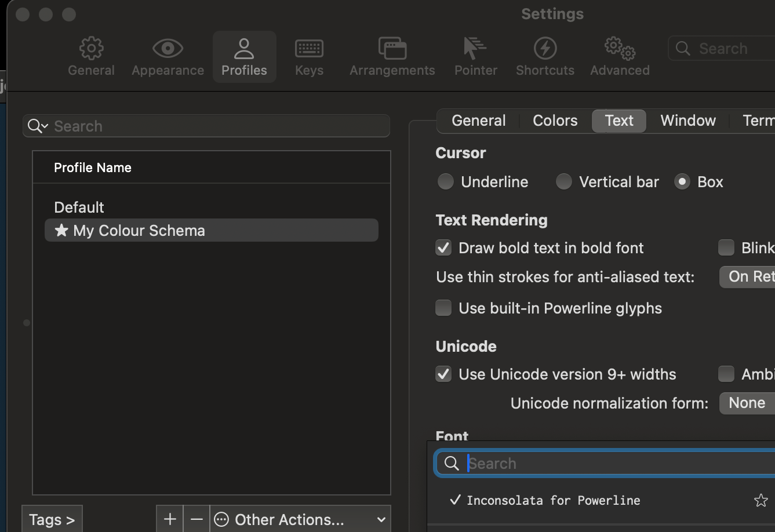Image resolution: width=775 pixels, height=532 pixels.
Task: Open the General settings pane
Action: point(91,57)
